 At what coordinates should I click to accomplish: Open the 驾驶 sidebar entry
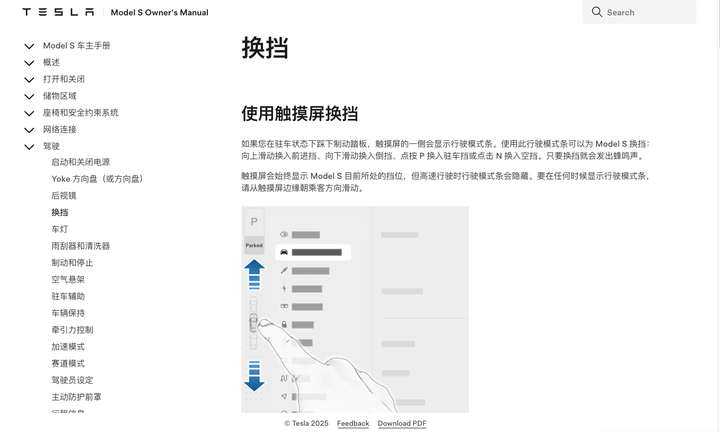pyautogui.click(x=51, y=146)
